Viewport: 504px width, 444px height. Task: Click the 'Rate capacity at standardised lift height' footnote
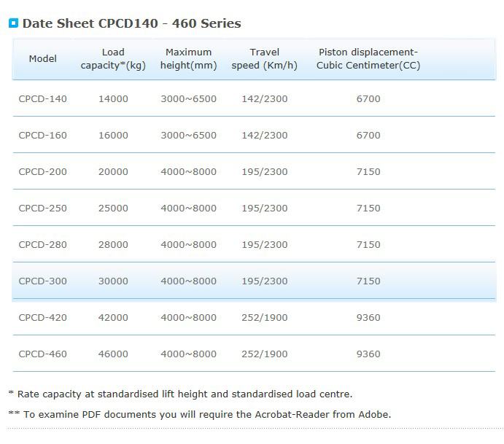[x=180, y=394]
